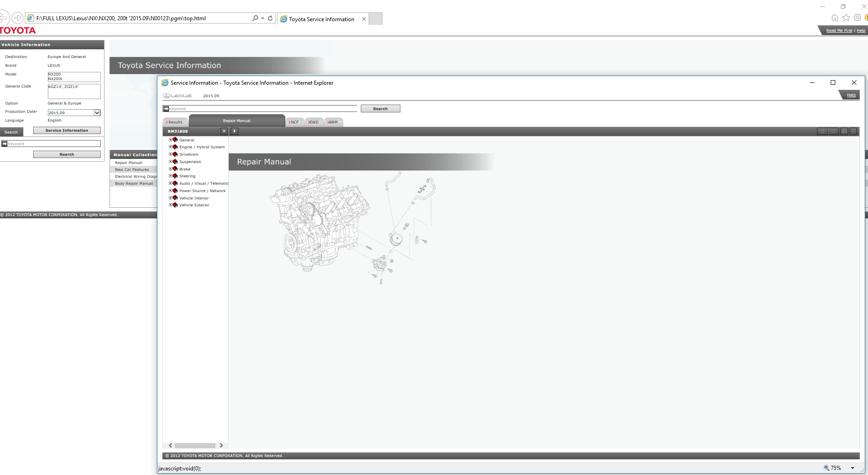Open Repair Manual in Manual Collection list
868x475 pixels.
pos(128,163)
